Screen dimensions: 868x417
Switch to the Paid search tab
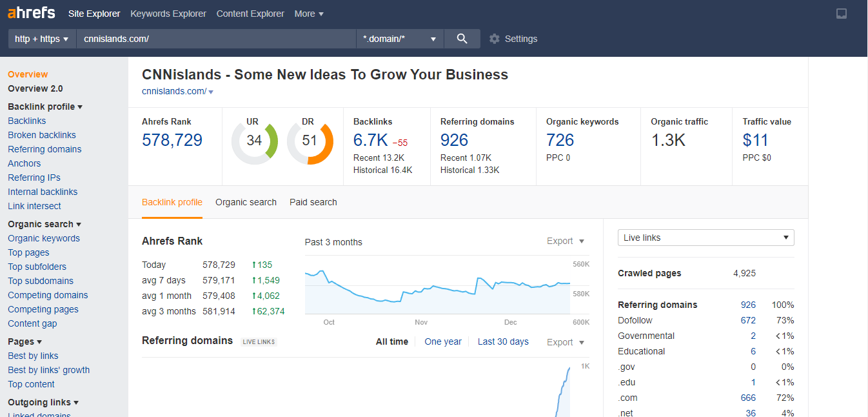(x=313, y=202)
